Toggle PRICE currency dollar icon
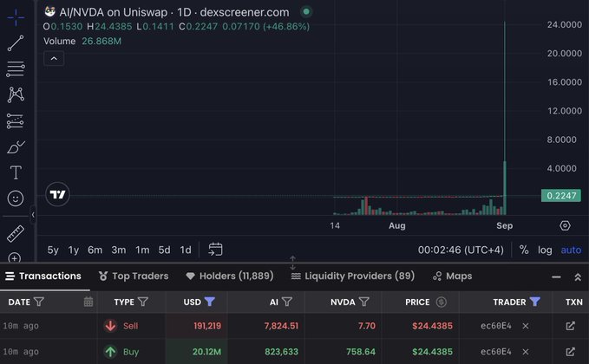This screenshot has height=364, width=589. 442,302
